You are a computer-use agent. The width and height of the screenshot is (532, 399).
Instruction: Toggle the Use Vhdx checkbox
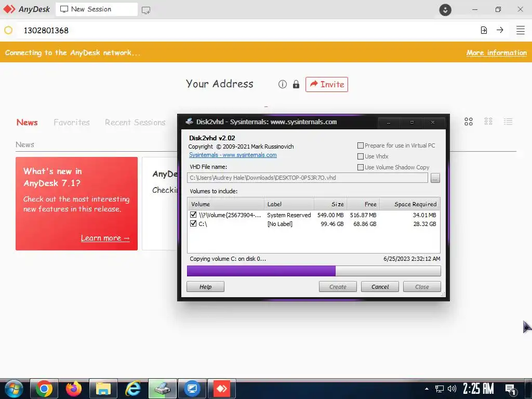[361, 156]
